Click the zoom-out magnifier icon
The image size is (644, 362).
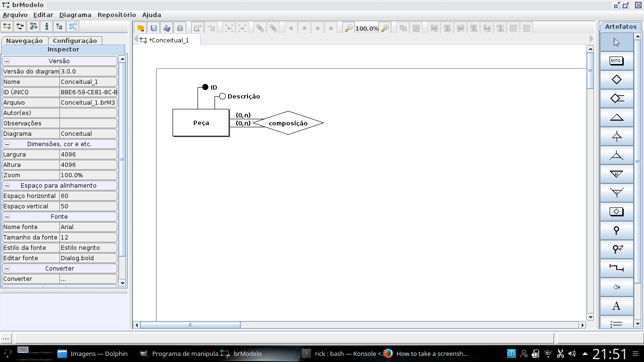pyautogui.click(x=348, y=28)
